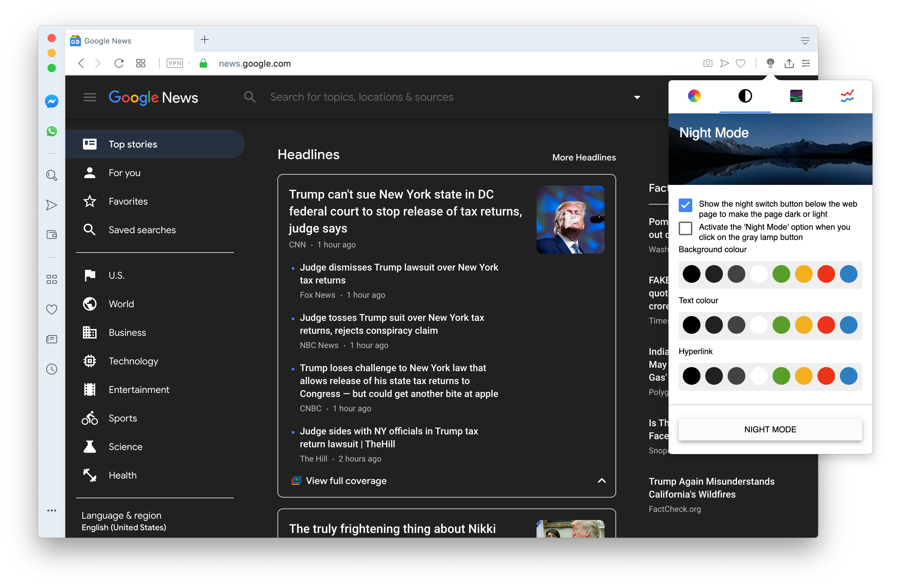Expand search options dropdown arrow
Screen dimensions: 897x588
tap(637, 97)
